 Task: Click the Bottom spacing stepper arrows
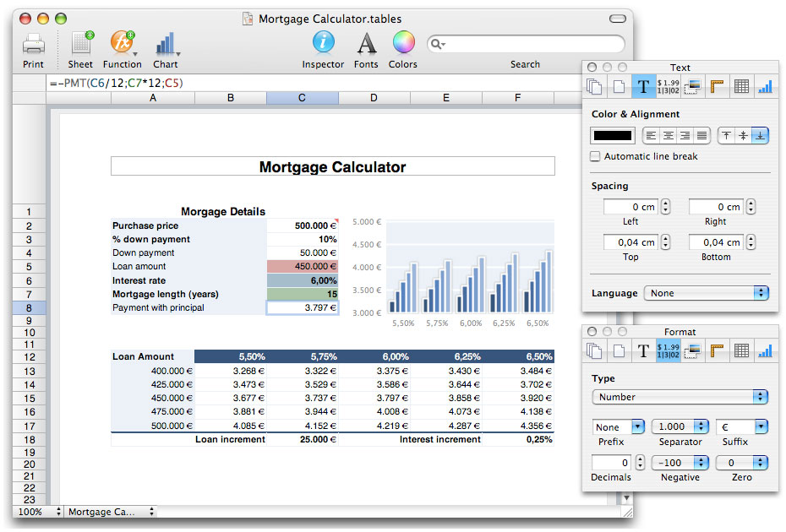751,242
